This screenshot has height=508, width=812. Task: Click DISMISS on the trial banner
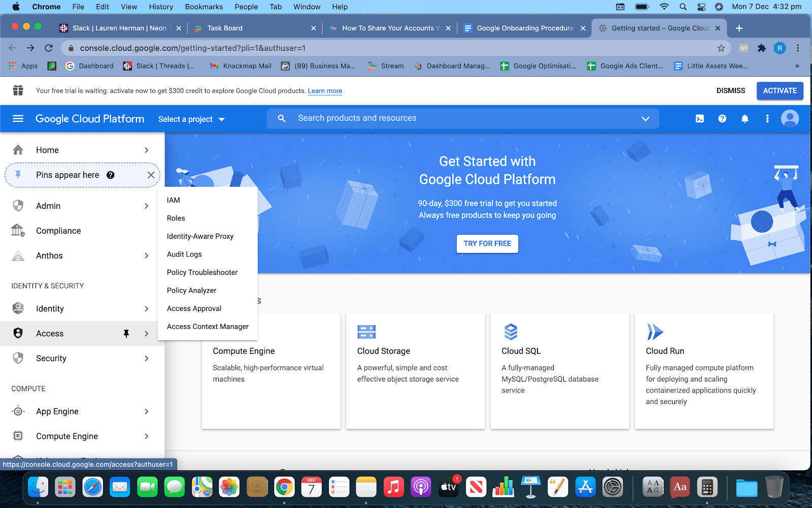[x=730, y=91]
